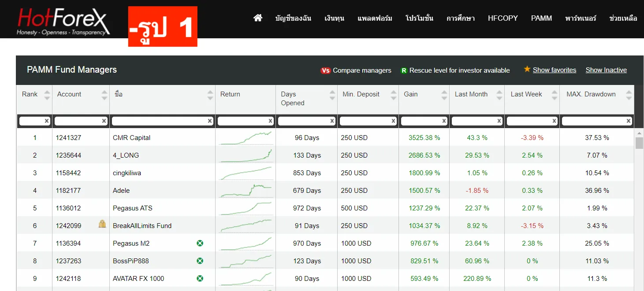Open the เงินทุน menu
Screen dimensions: 644x291
point(335,18)
